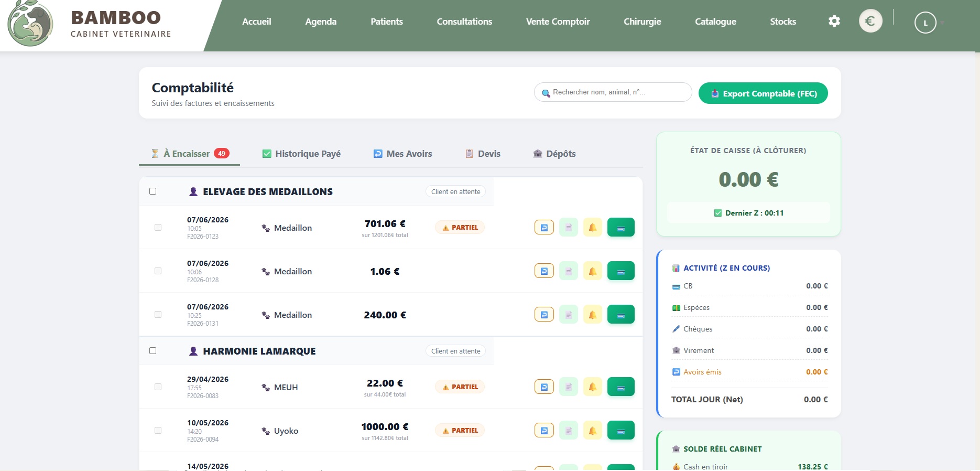Open the Agenda menu item
The image size is (980, 471).
321,22
